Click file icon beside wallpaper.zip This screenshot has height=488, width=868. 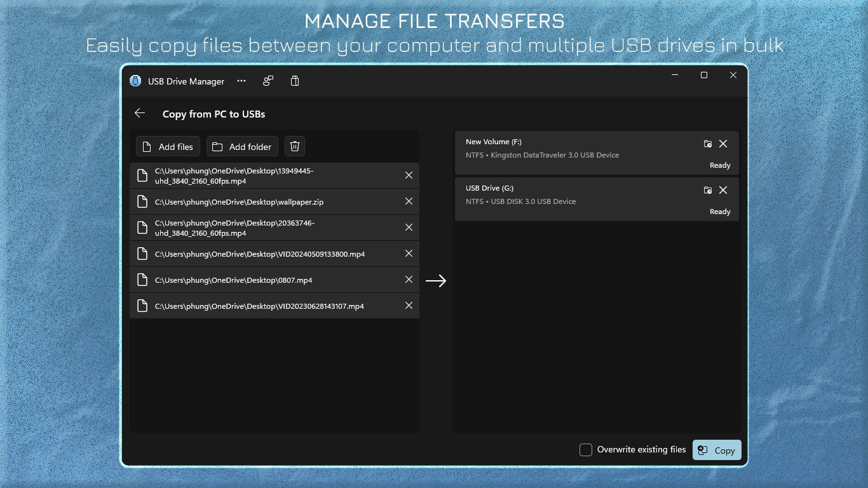click(x=143, y=202)
